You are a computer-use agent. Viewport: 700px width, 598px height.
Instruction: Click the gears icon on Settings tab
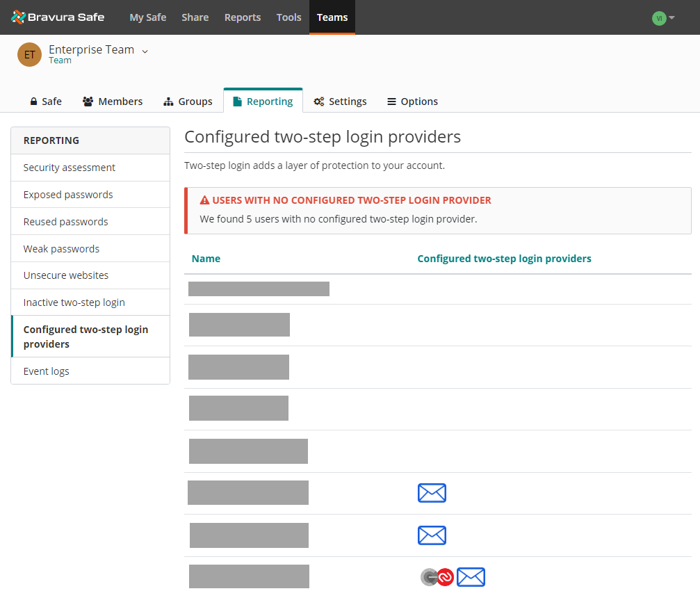click(319, 102)
